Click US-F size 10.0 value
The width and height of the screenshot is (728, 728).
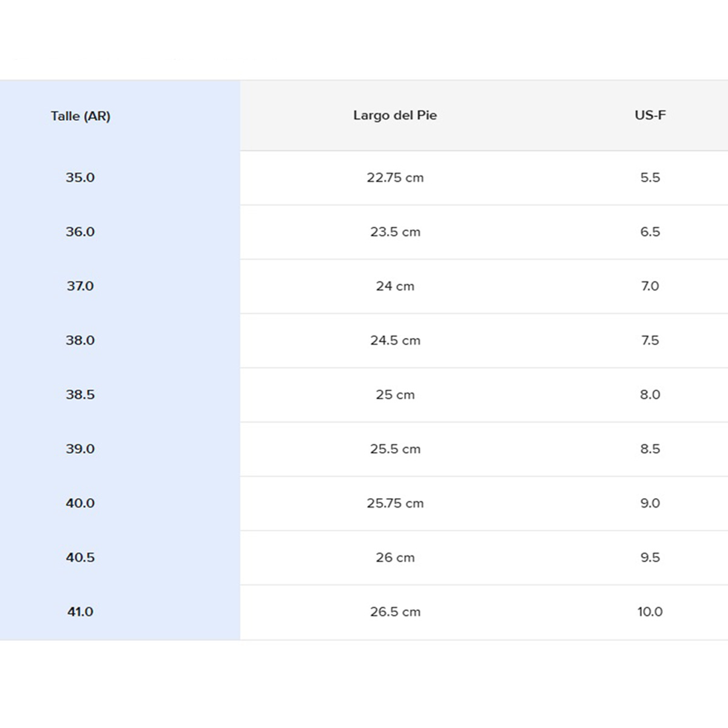tap(650, 612)
